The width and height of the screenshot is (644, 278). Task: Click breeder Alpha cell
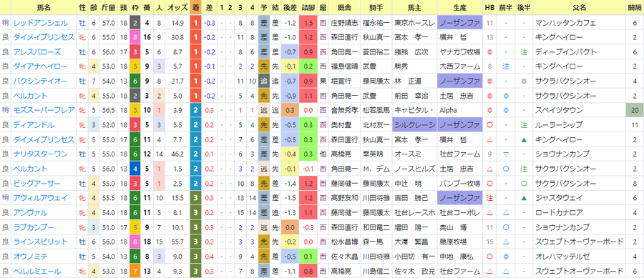[x=459, y=110]
